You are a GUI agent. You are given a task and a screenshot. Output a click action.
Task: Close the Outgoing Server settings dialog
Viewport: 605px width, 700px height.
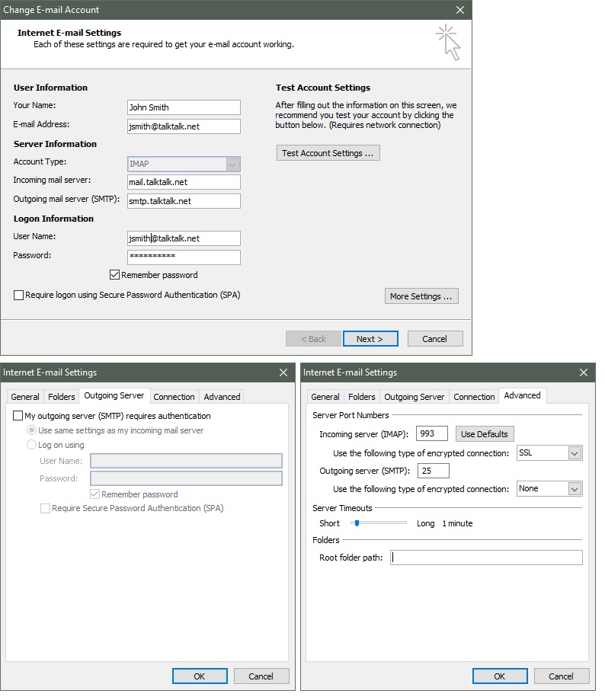pos(283,372)
